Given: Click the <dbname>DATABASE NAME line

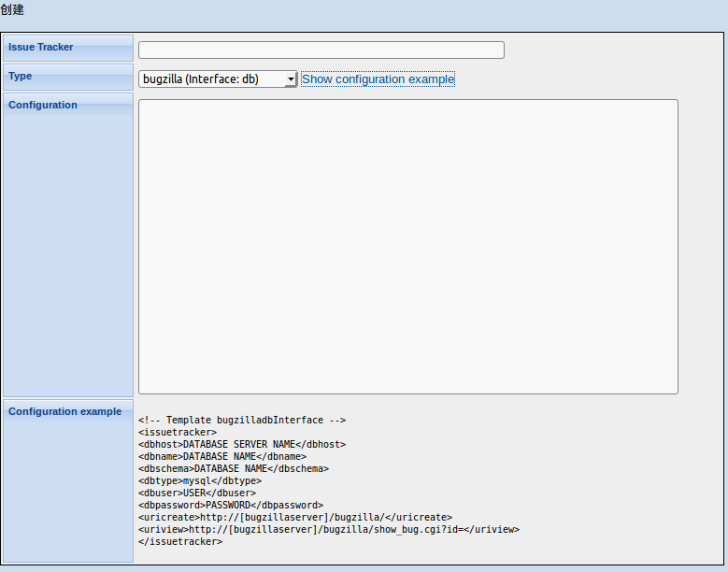Looking at the screenshot, I should [222, 456].
